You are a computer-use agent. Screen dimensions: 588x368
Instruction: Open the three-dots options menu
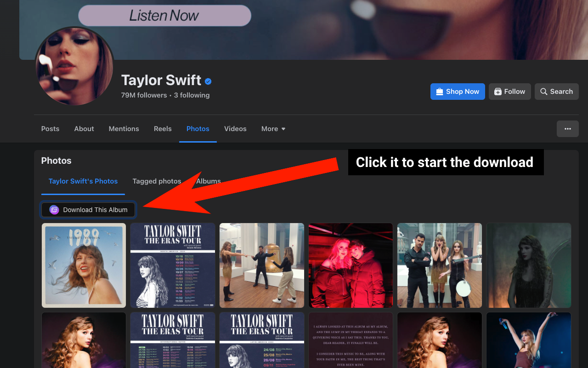click(567, 129)
